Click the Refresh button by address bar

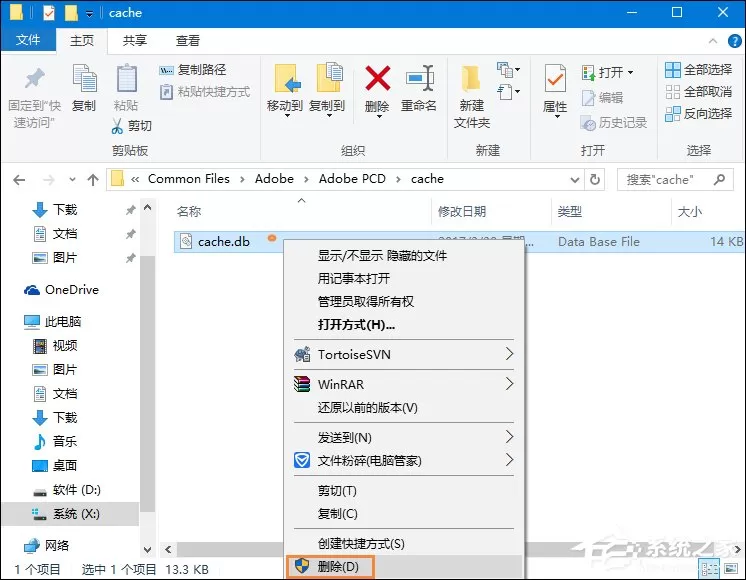coord(595,180)
